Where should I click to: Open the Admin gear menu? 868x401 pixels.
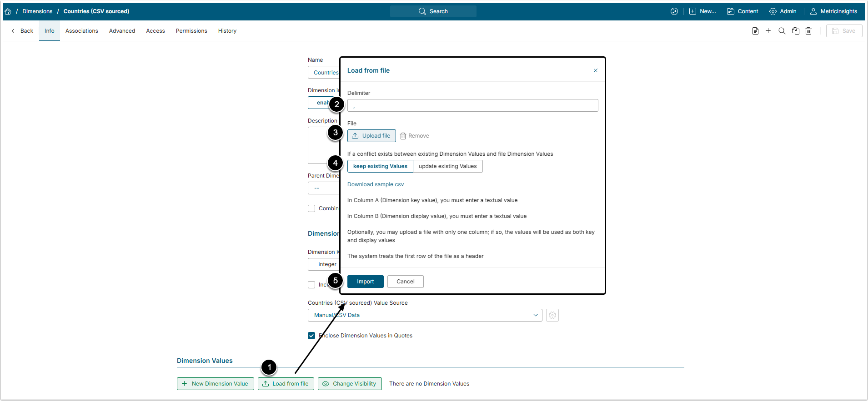[x=783, y=11]
